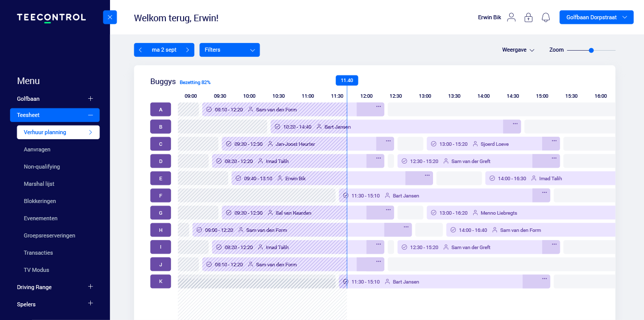Open Bart Jansen 10:20 - 14:40 booking

[396, 127]
